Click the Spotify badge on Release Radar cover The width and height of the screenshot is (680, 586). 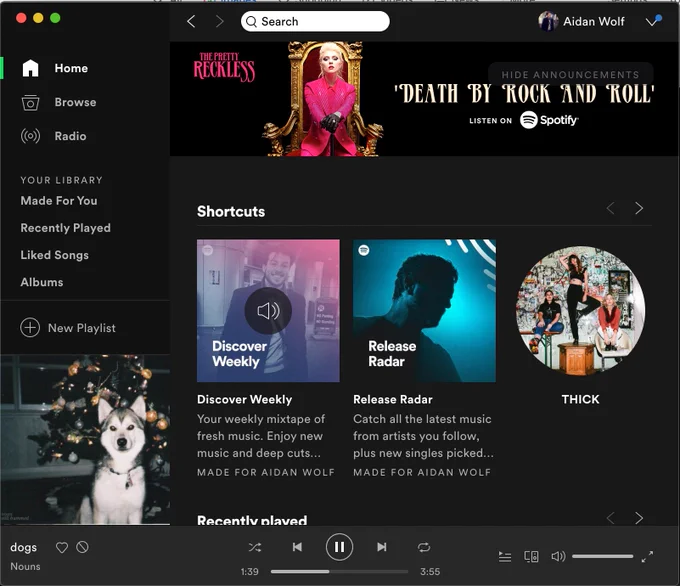tap(364, 250)
